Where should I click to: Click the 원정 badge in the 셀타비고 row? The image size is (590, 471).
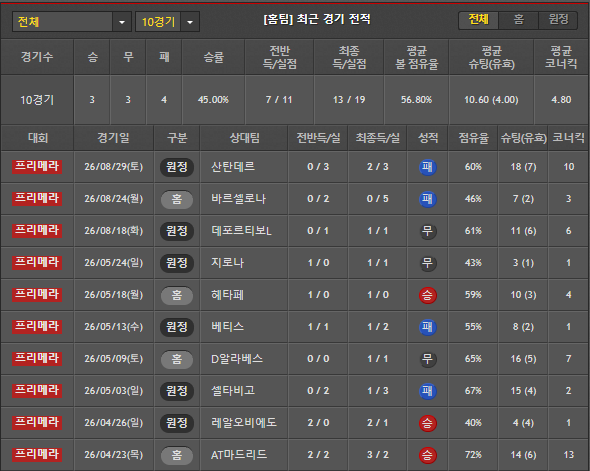tap(177, 391)
